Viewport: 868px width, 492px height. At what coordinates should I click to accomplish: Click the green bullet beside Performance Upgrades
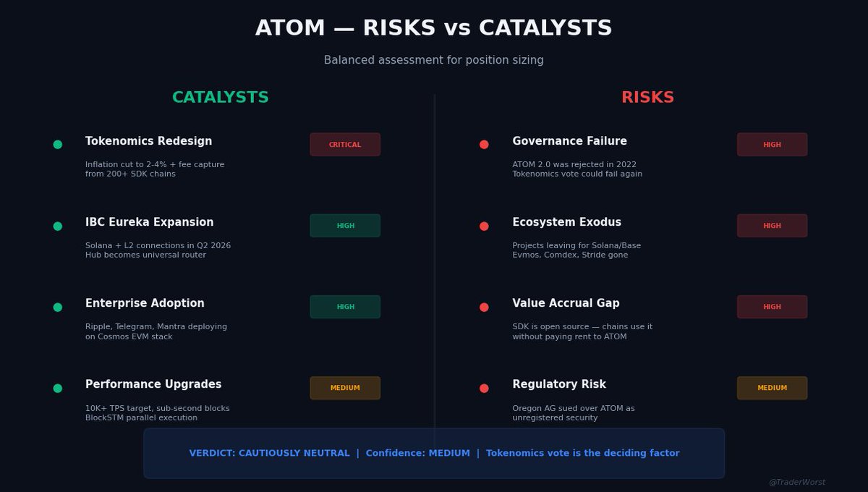[x=57, y=388]
